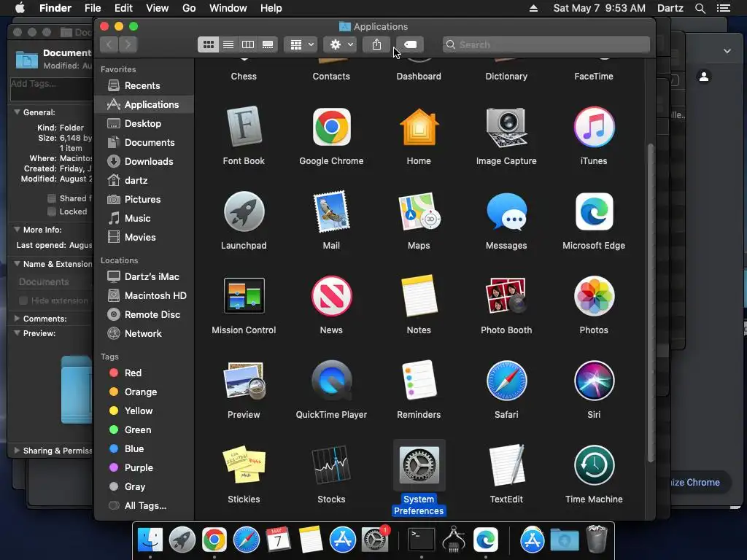Select the System Preferences app icon
Image resolution: width=747 pixels, height=560 pixels.
click(419, 465)
